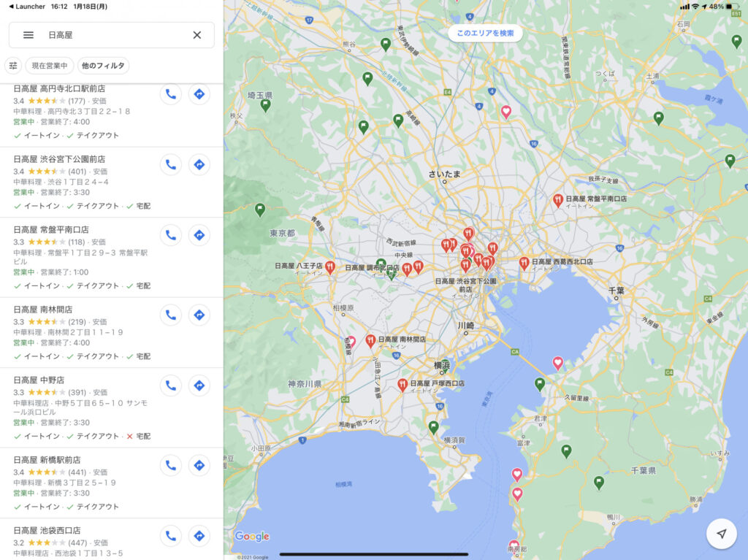Call 日高屋 常盤平南口店 from the list
This screenshot has width=748, height=560.
(171, 235)
